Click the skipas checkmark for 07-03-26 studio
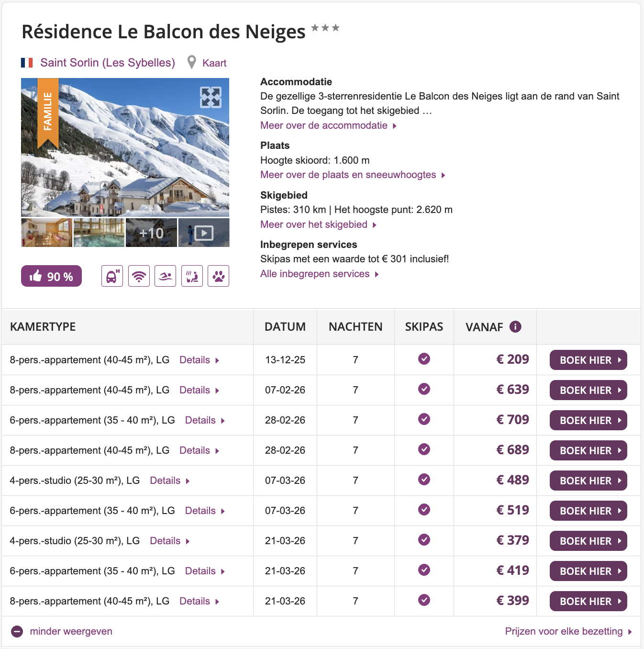644x649 pixels. 424,480
